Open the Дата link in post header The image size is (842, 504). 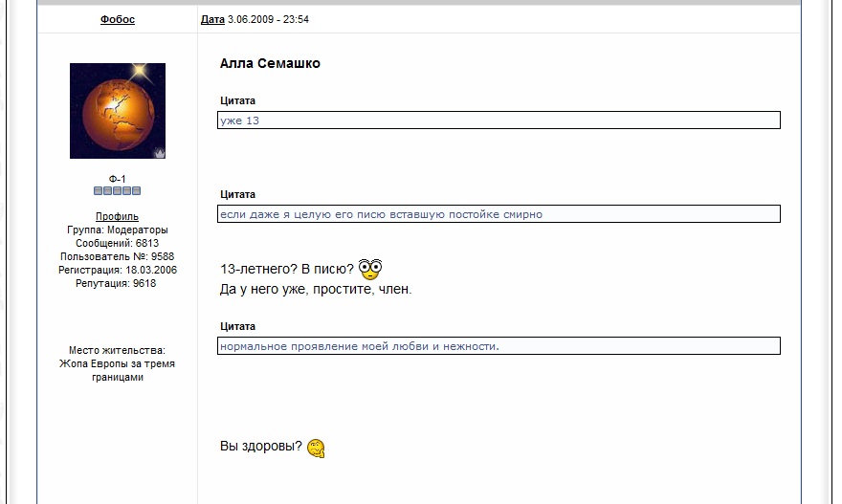click(212, 19)
